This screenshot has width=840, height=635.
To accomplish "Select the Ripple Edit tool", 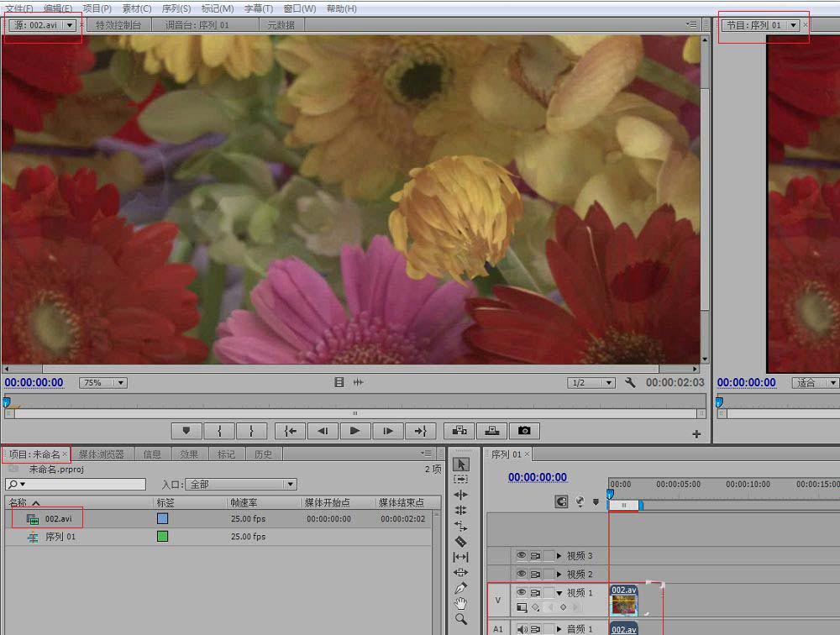I will 460,495.
